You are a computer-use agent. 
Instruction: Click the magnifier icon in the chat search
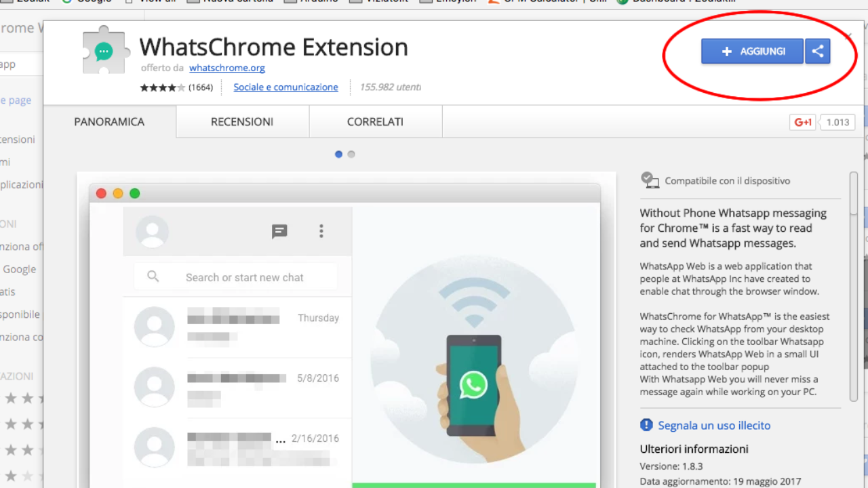(x=153, y=277)
